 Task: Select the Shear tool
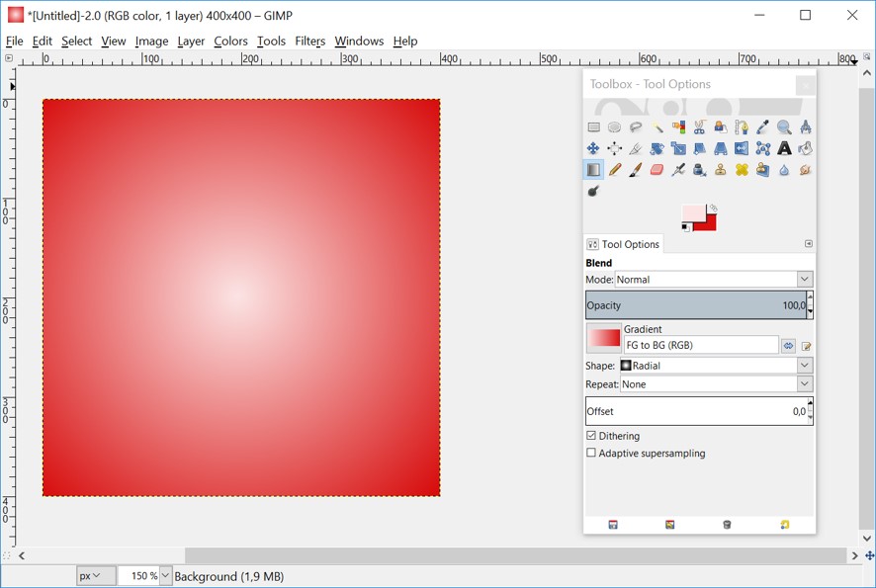pos(699,148)
